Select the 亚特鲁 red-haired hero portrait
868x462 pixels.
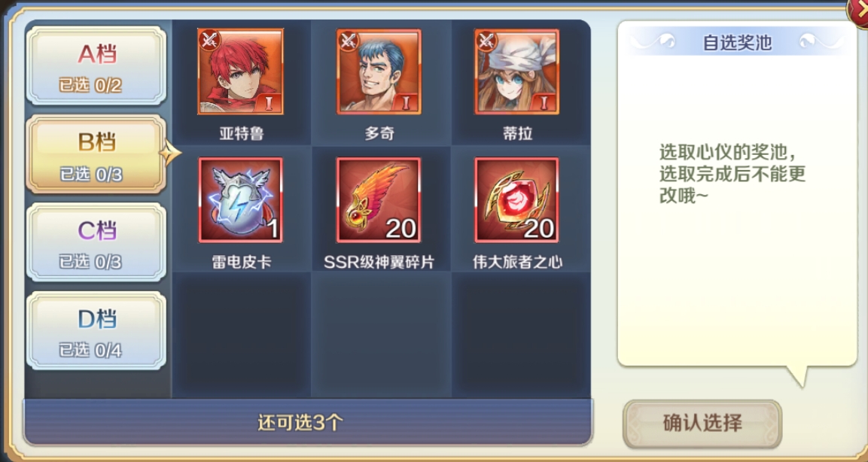(240, 72)
